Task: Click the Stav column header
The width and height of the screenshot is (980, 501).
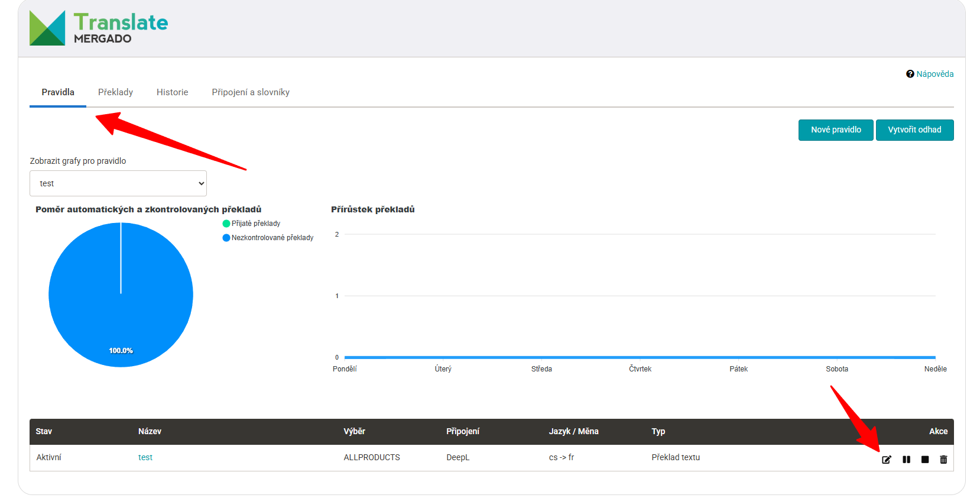Action: click(44, 431)
